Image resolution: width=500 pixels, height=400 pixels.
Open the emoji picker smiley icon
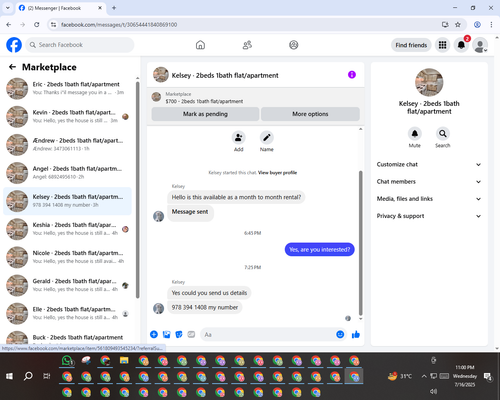(x=340, y=334)
